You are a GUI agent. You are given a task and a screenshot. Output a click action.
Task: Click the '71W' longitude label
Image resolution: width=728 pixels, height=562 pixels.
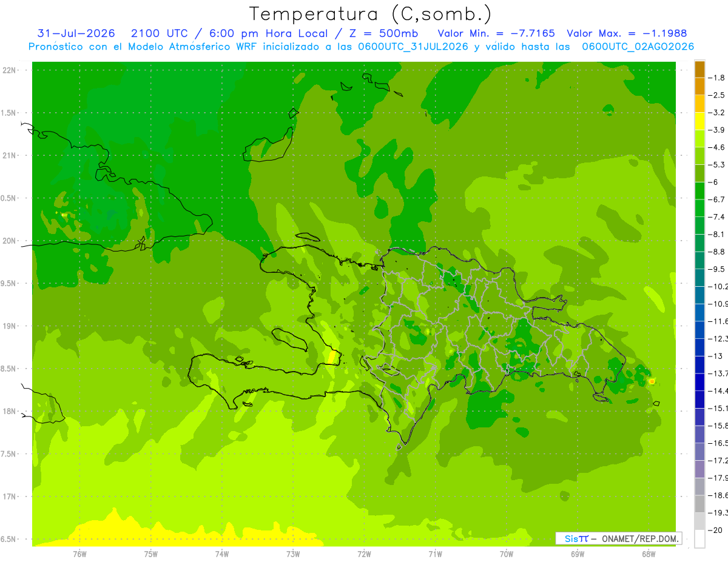(x=435, y=554)
